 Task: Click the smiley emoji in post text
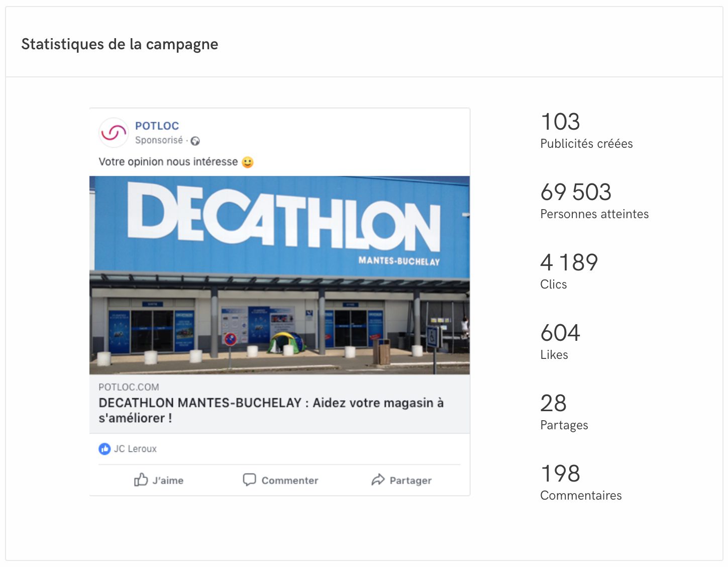click(248, 162)
